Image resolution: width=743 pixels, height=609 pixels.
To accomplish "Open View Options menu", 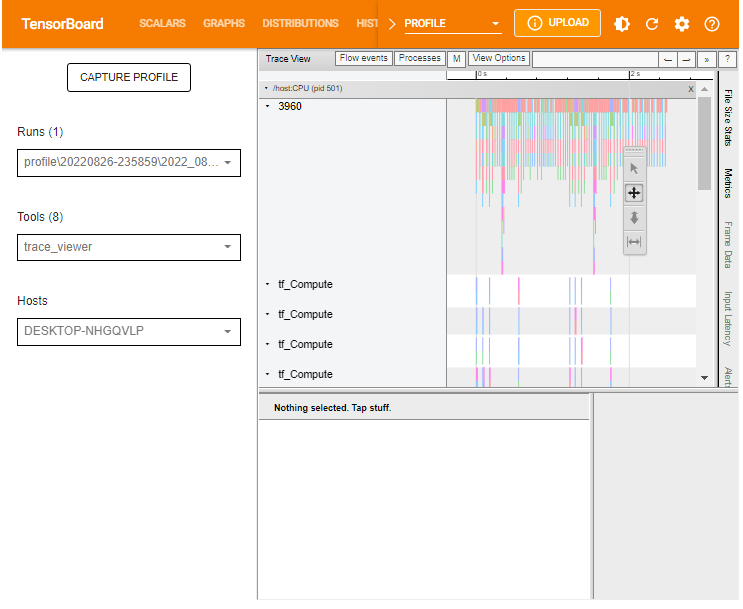I will click(x=499, y=58).
